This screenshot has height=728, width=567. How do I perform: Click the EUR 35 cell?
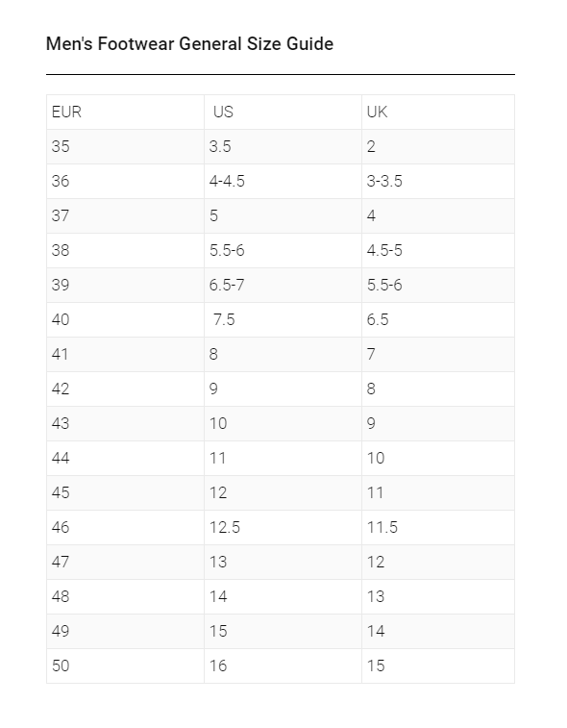125,147
